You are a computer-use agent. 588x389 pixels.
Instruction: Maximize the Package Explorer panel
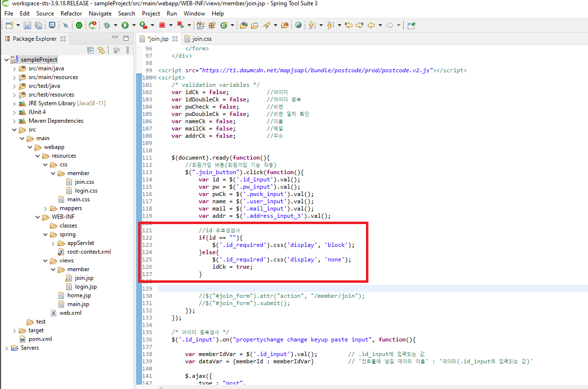[126, 38]
